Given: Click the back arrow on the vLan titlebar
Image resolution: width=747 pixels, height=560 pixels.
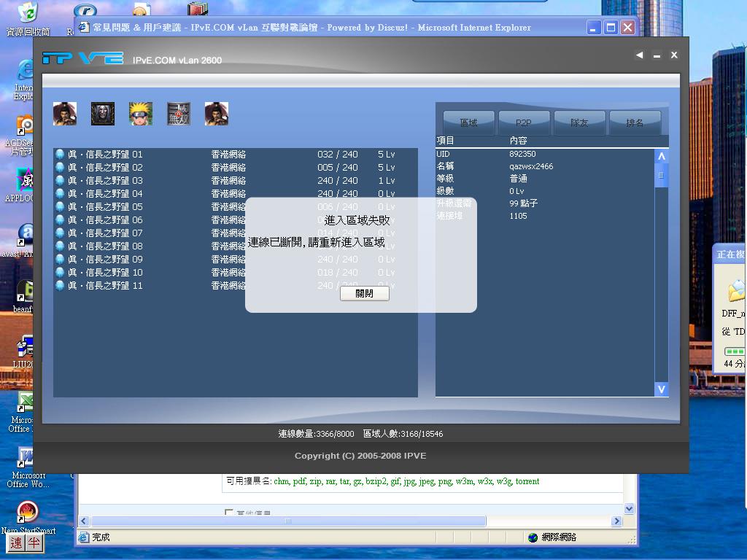Looking at the screenshot, I should [640, 55].
